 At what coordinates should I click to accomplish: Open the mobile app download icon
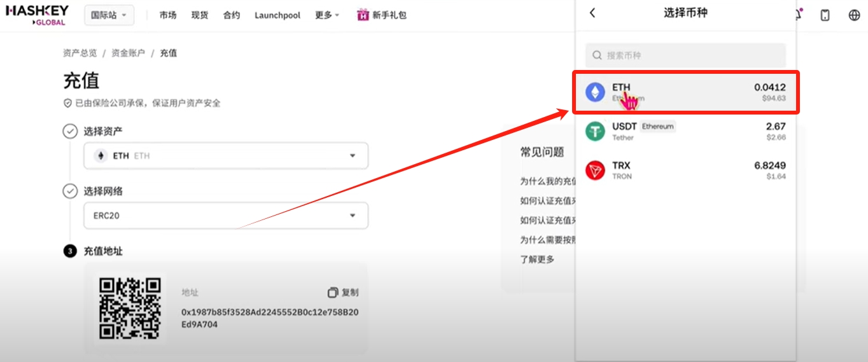click(825, 15)
